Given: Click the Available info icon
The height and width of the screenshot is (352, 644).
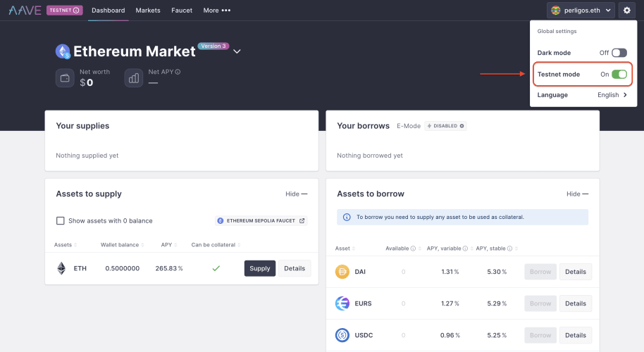Looking at the screenshot, I should pyautogui.click(x=413, y=249).
